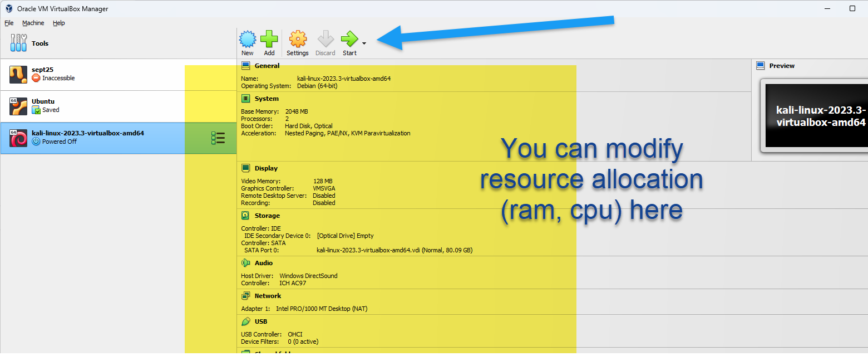Image resolution: width=868 pixels, height=356 pixels.
Task: Click the General section header
Action: [x=267, y=66]
